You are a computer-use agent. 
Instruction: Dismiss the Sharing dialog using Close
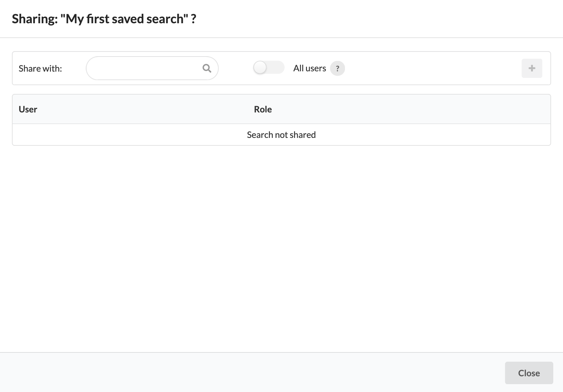(529, 373)
